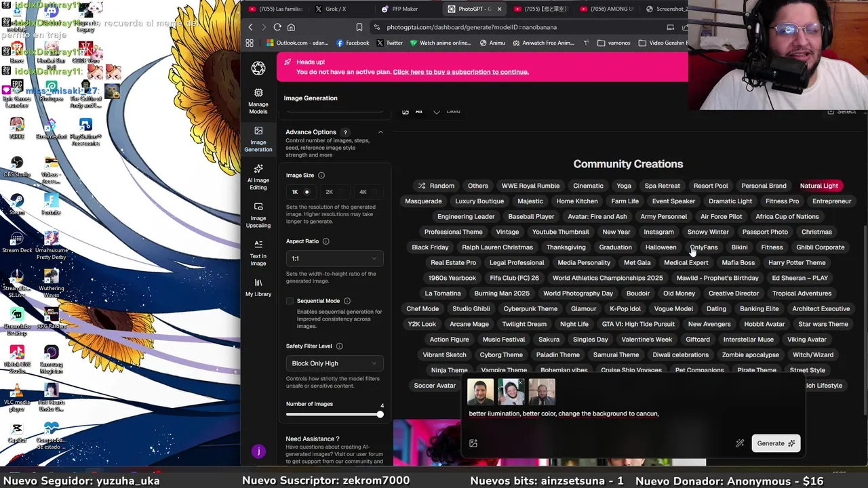
Task: Open Epic Games Launcher desktop icon
Action: (17, 93)
